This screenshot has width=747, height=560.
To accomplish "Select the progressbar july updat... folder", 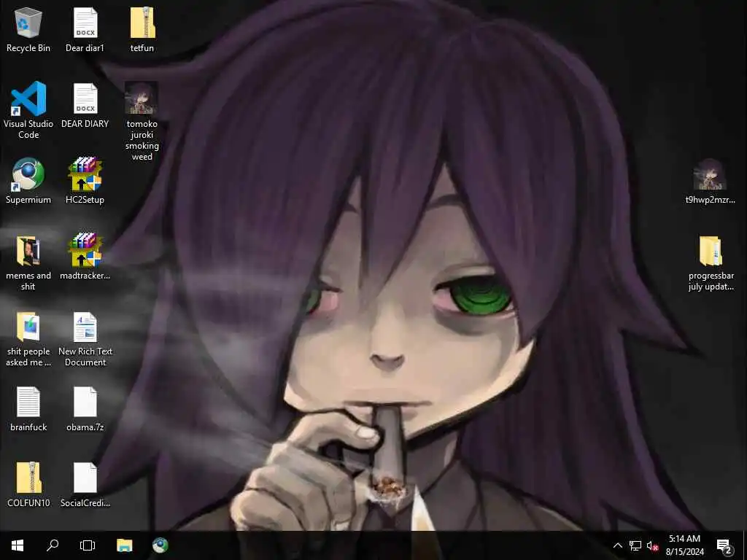I will coord(711,262).
